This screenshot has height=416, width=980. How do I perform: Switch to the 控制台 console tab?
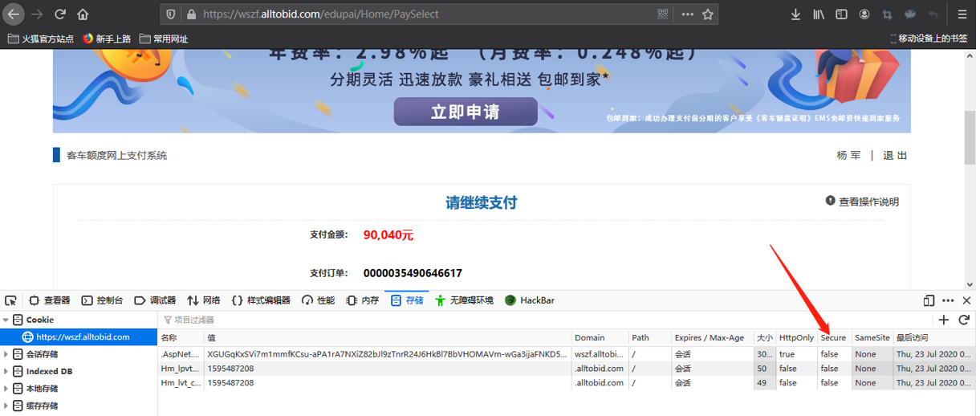tap(103, 300)
